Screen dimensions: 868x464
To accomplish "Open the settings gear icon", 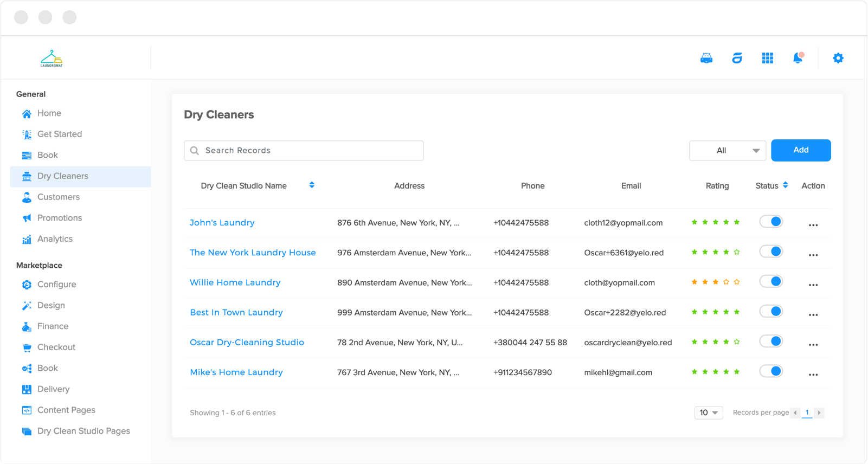I will tap(838, 58).
